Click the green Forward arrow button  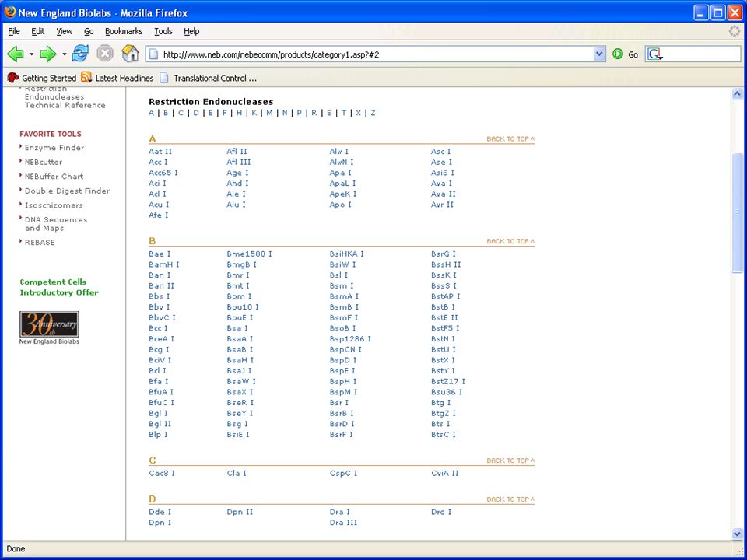[47, 54]
